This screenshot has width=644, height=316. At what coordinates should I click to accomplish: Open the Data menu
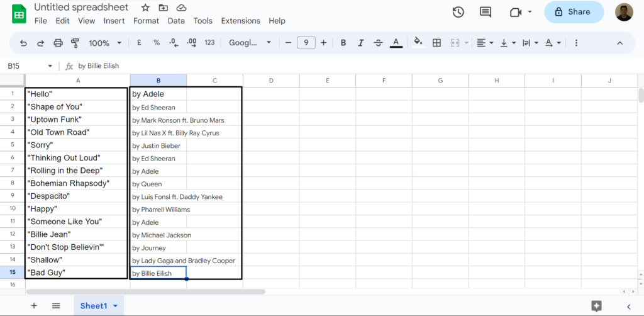click(x=176, y=21)
